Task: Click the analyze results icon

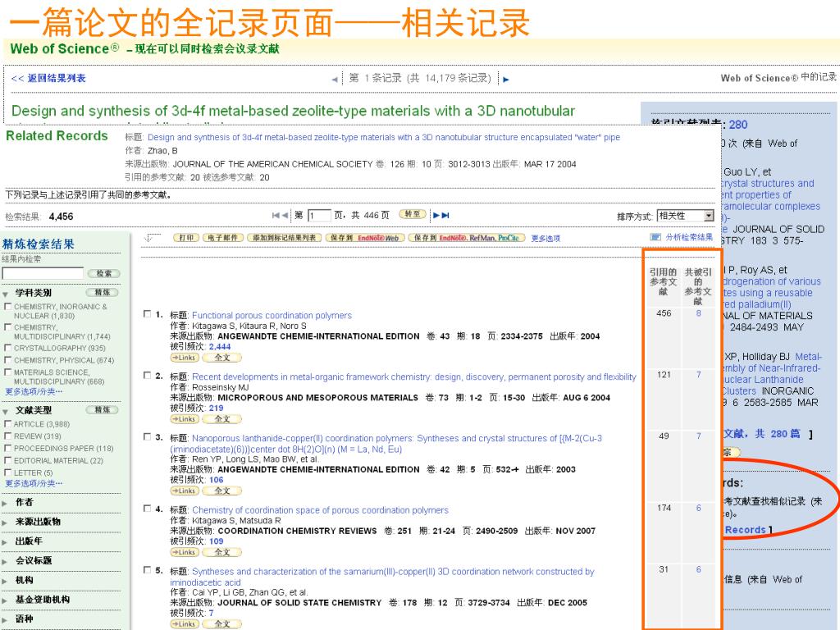Action: [x=655, y=237]
